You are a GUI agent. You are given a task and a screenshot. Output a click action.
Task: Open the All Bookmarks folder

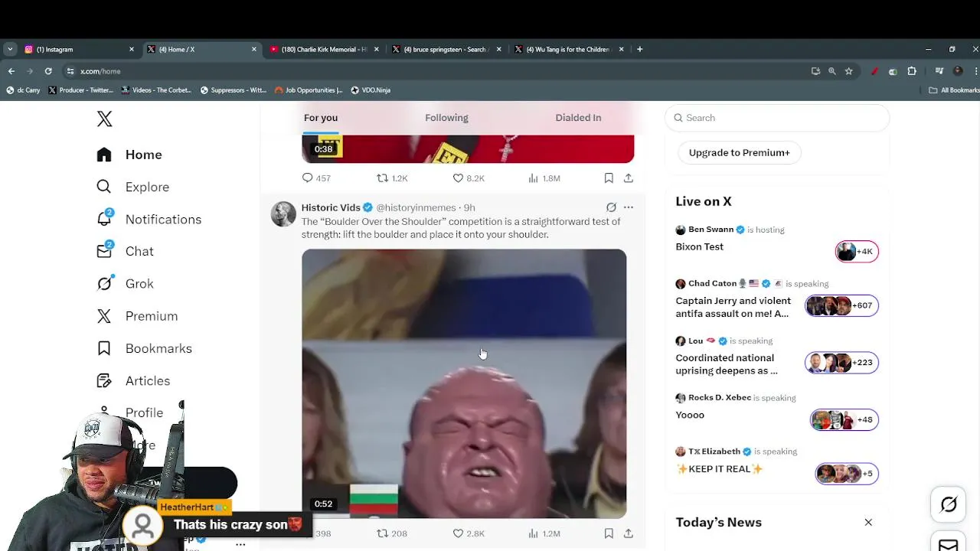[954, 90]
